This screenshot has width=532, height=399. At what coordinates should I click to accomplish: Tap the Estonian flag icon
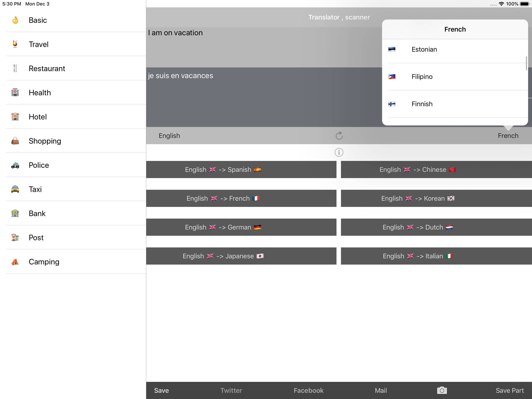pyautogui.click(x=392, y=49)
